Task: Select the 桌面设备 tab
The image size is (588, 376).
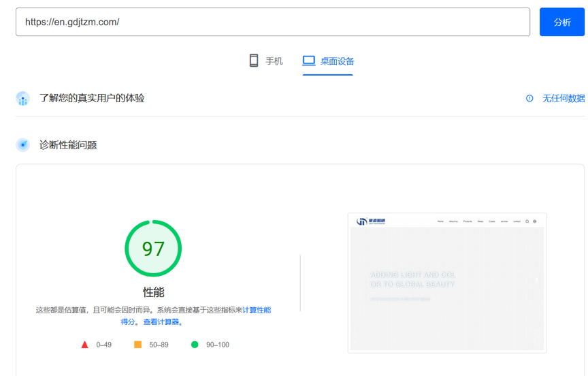Action: pyautogui.click(x=328, y=61)
